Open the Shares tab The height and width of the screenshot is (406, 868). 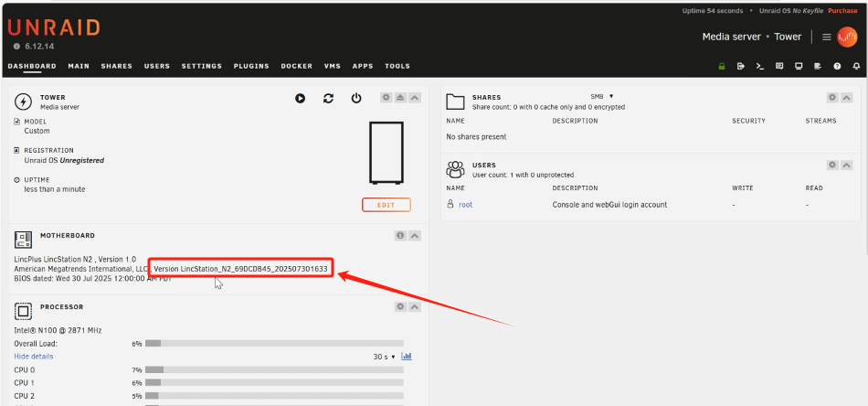click(x=117, y=66)
